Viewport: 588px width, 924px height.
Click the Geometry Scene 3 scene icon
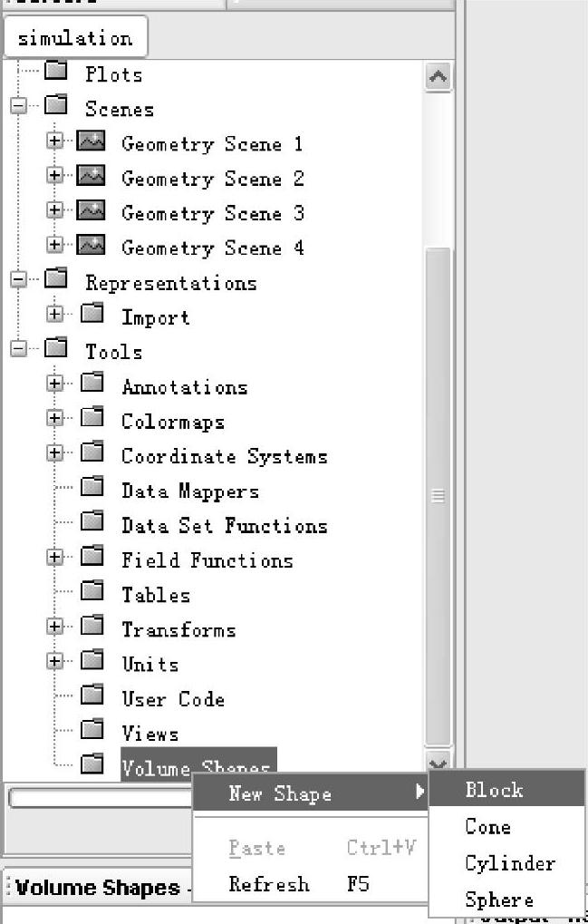pos(91,211)
